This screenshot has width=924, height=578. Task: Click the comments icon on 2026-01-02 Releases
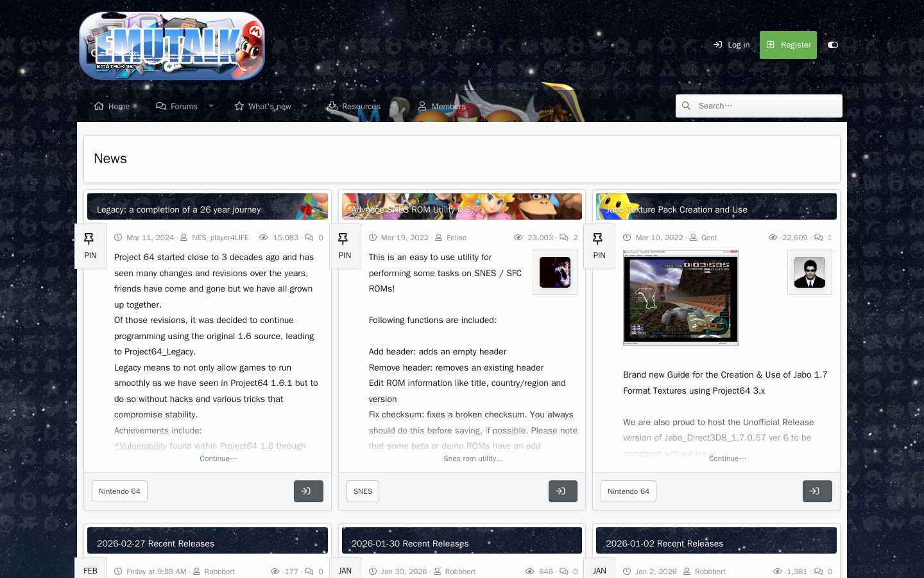coord(818,572)
